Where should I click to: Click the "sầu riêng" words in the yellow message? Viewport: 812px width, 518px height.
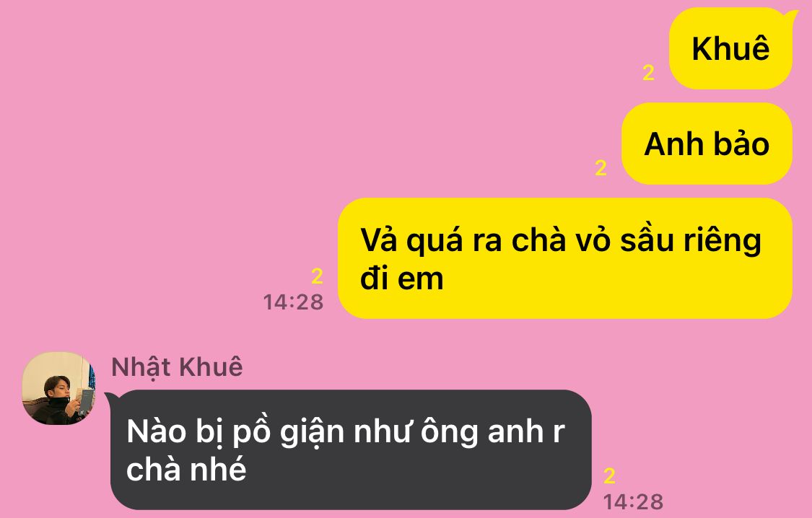click(691, 241)
